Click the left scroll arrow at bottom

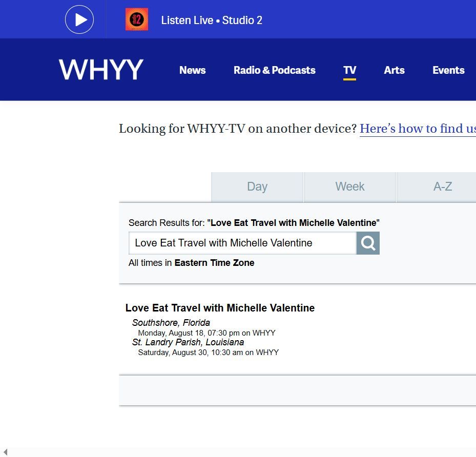(5, 452)
